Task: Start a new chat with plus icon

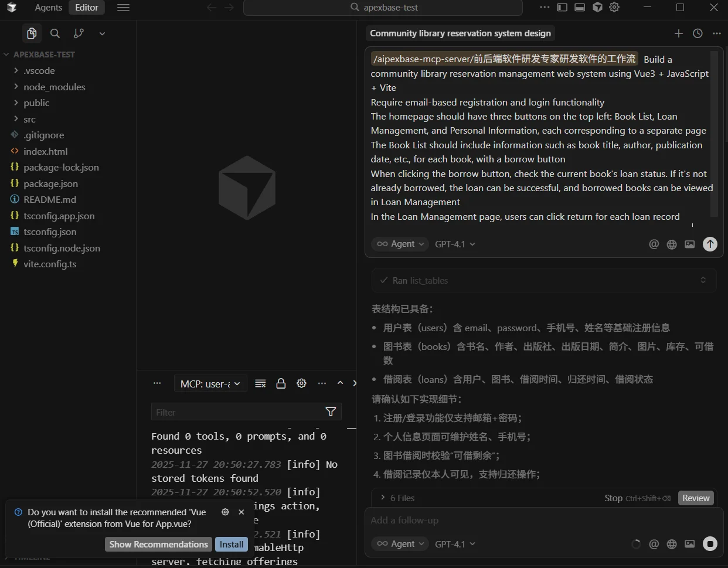Action: (x=679, y=34)
